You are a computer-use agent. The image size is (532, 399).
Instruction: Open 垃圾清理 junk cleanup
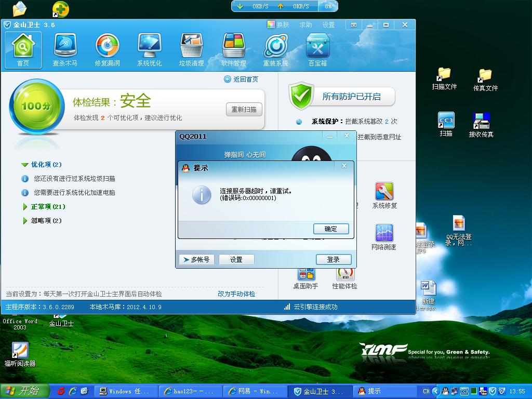pos(191,50)
